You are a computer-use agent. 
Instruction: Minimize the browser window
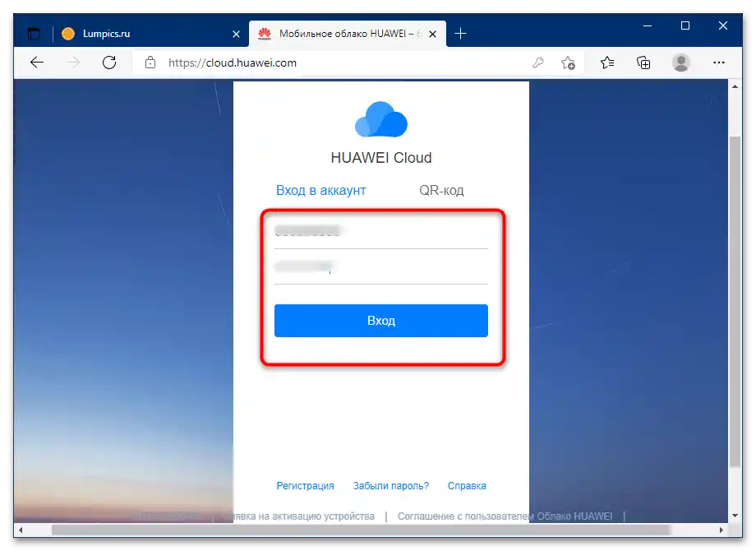click(x=648, y=25)
